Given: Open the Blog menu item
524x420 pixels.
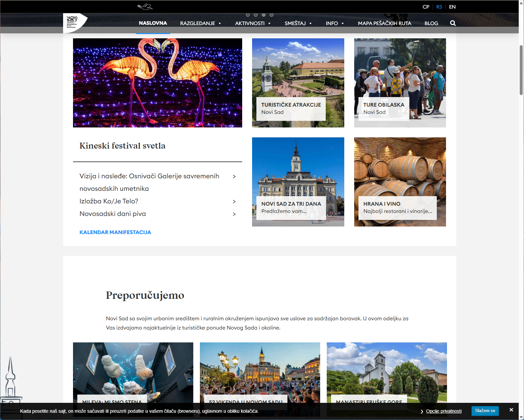Looking at the screenshot, I should pyautogui.click(x=431, y=23).
